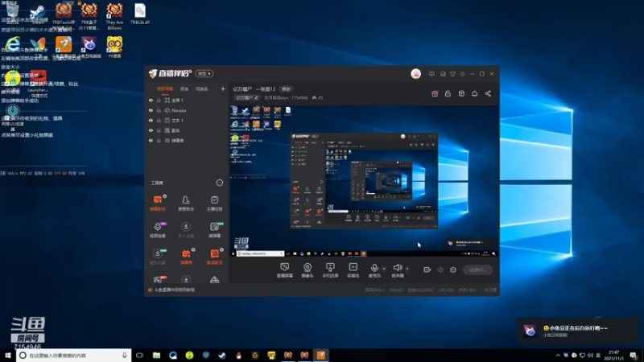Toggle lock on the Naraka source
644x362 pixels.
159,110
